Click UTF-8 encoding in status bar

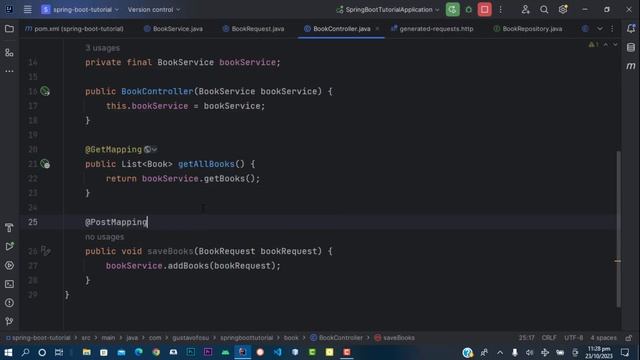pyautogui.click(x=573, y=338)
